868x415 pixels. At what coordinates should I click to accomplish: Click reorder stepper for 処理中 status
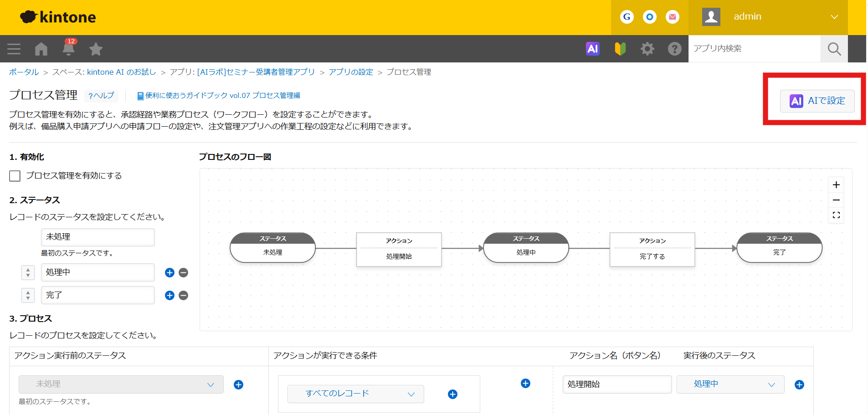[x=28, y=272]
